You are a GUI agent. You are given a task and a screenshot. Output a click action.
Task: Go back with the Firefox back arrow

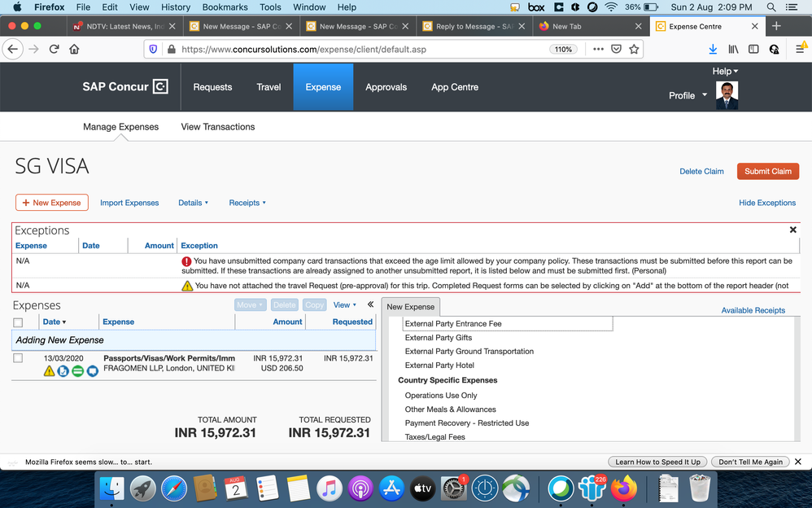[x=13, y=49]
